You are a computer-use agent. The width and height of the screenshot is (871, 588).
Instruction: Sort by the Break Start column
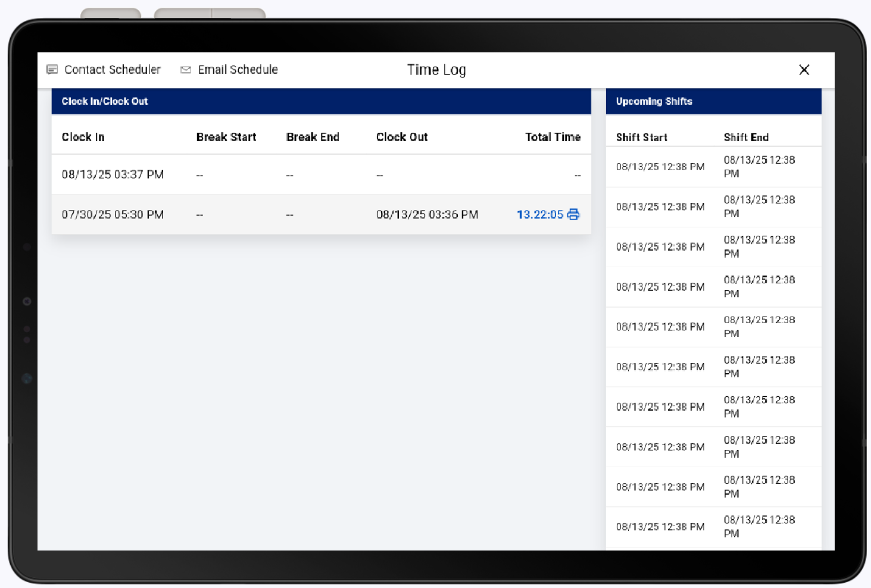tap(226, 137)
